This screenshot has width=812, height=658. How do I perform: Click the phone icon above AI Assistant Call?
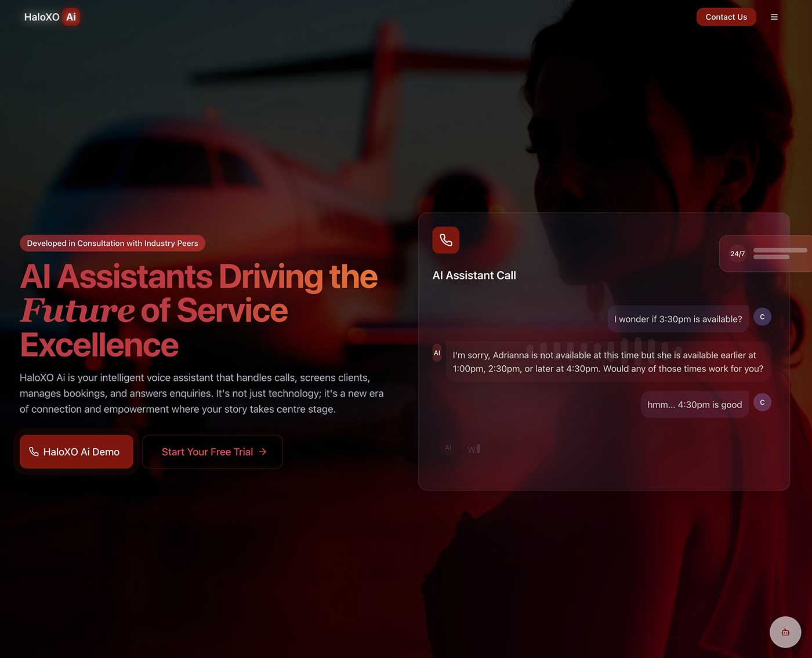(x=445, y=240)
